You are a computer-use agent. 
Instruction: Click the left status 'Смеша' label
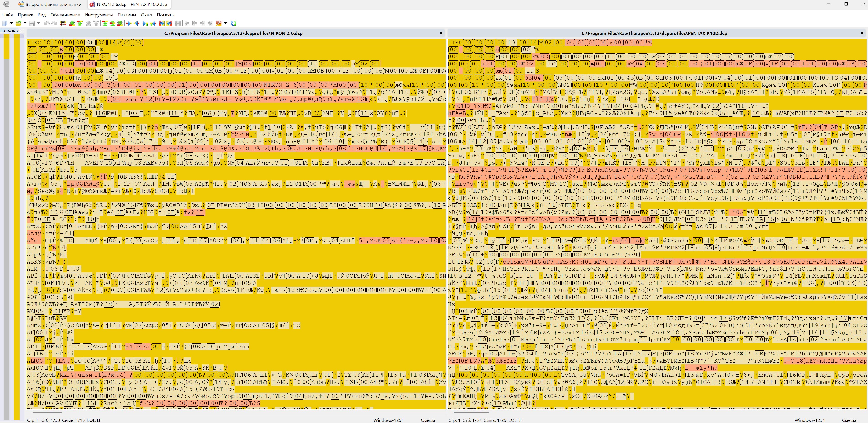pos(428,420)
